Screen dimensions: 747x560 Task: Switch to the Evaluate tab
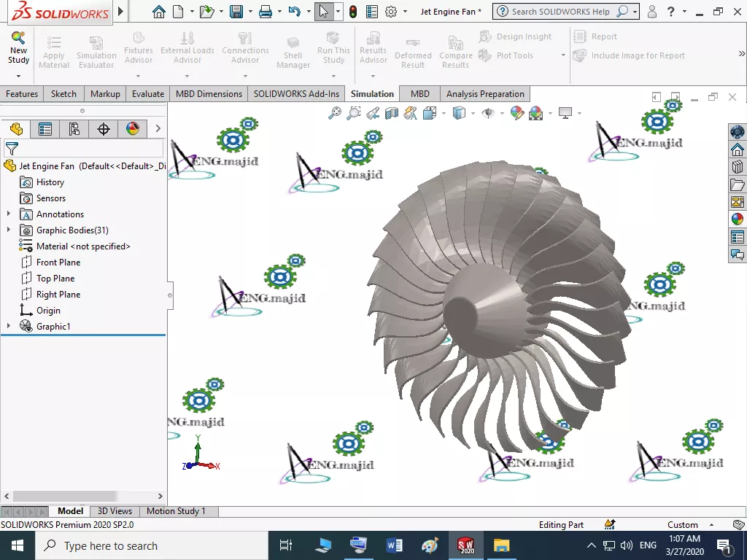148,94
